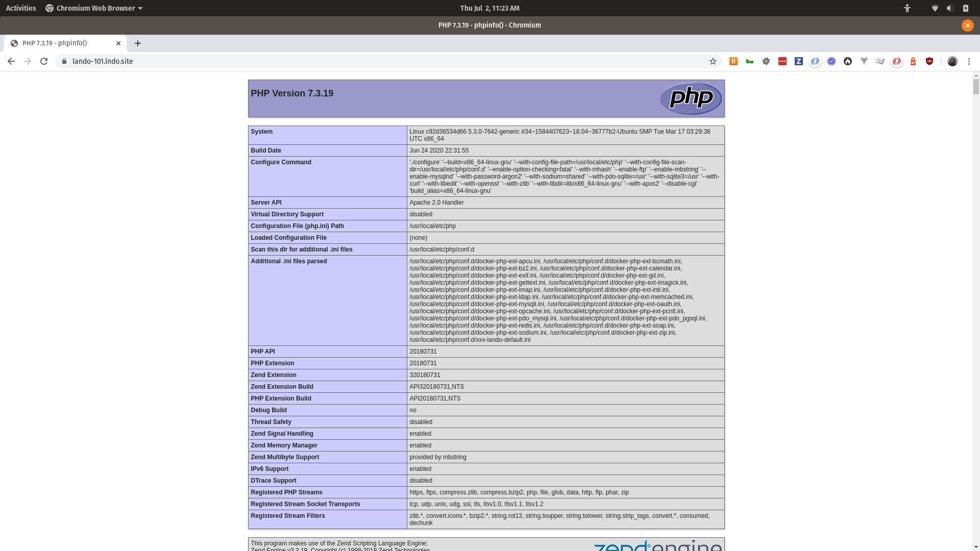Click the bookmark star icon

(x=713, y=61)
